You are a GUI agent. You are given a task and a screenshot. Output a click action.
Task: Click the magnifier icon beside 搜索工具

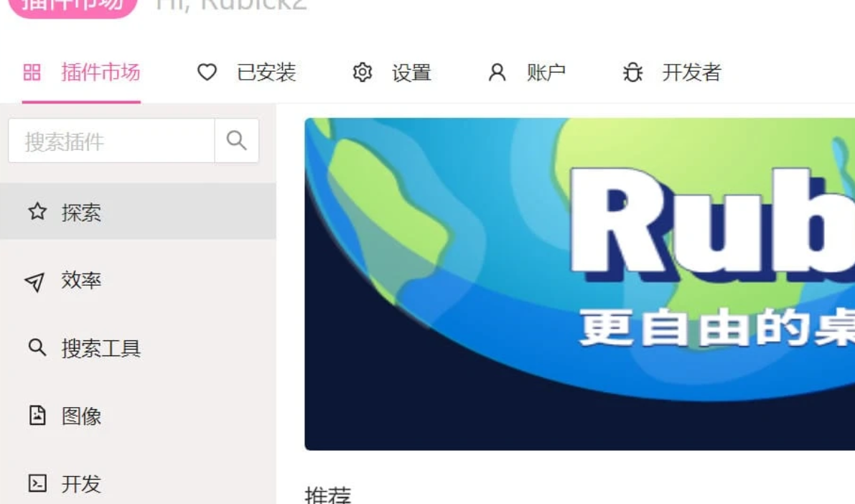pyautogui.click(x=37, y=347)
